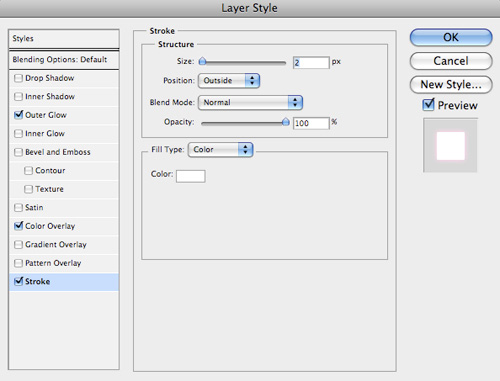Click the Size slider handle
Image resolution: width=500 pixels, height=381 pixels.
pyautogui.click(x=202, y=61)
